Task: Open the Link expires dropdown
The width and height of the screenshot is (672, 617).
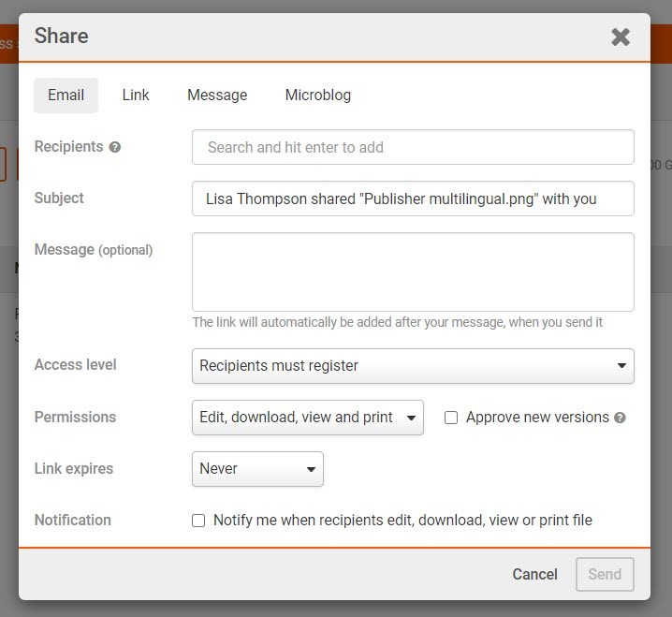Action: (256, 469)
